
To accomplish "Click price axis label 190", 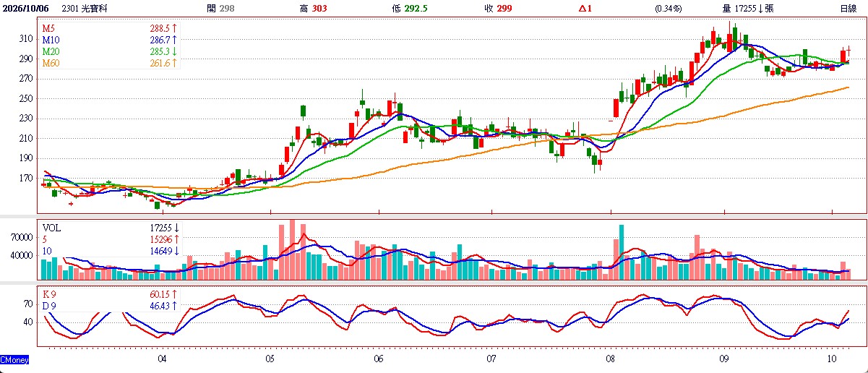I will tap(26, 158).
